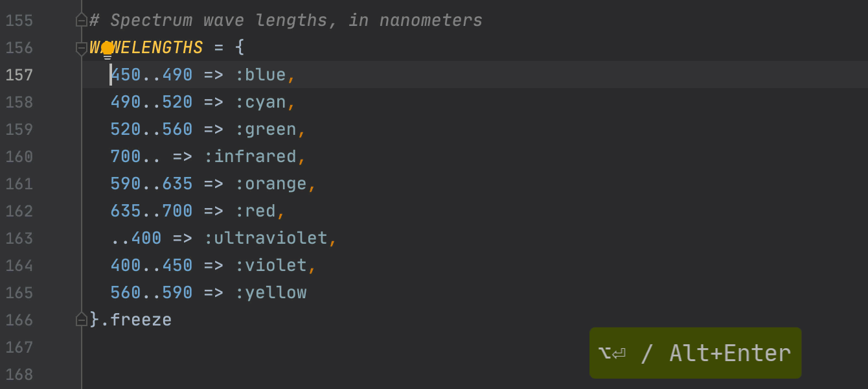
Task: Click line number 163 in the gutter
Action: tap(19, 239)
